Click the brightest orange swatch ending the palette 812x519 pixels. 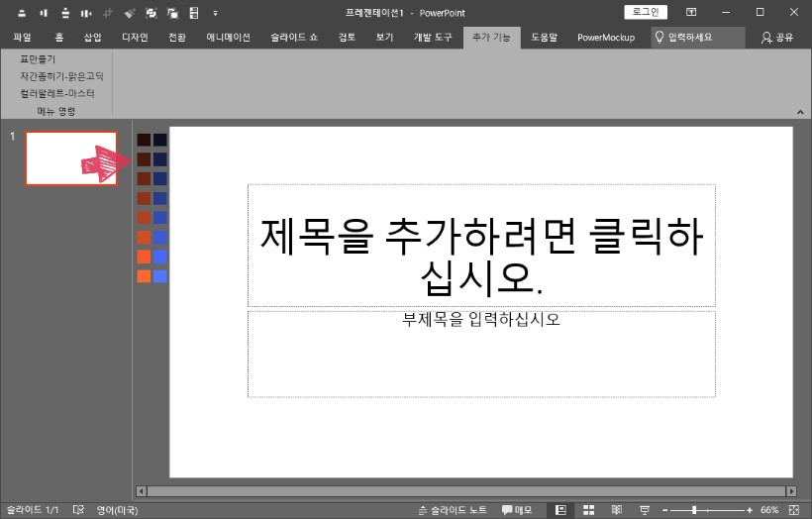click(144, 276)
